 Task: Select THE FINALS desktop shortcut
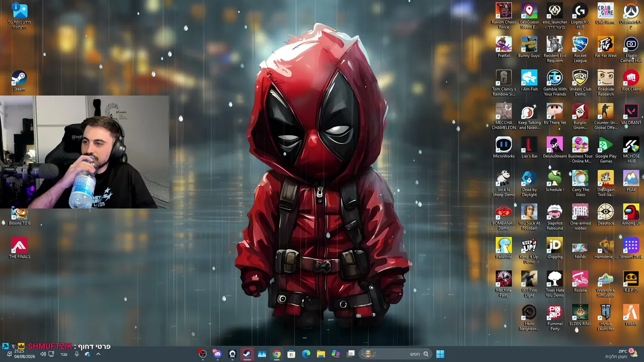tap(19, 248)
